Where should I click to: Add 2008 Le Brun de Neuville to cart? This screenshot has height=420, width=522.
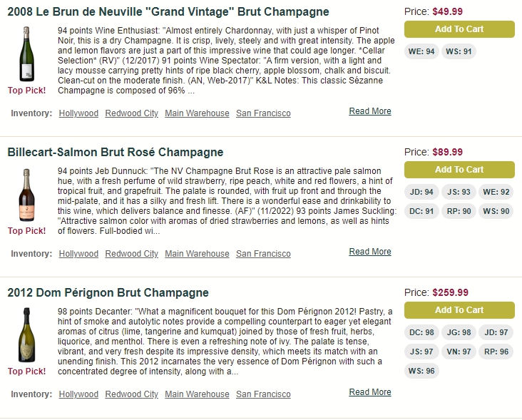(459, 29)
